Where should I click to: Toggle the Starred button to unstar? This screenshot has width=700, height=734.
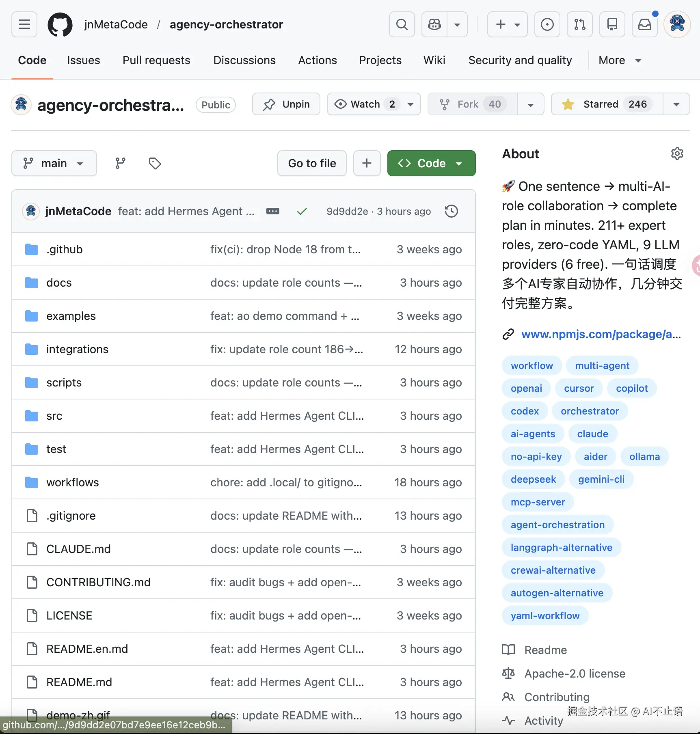pyautogui.click(x=607, y=104)
